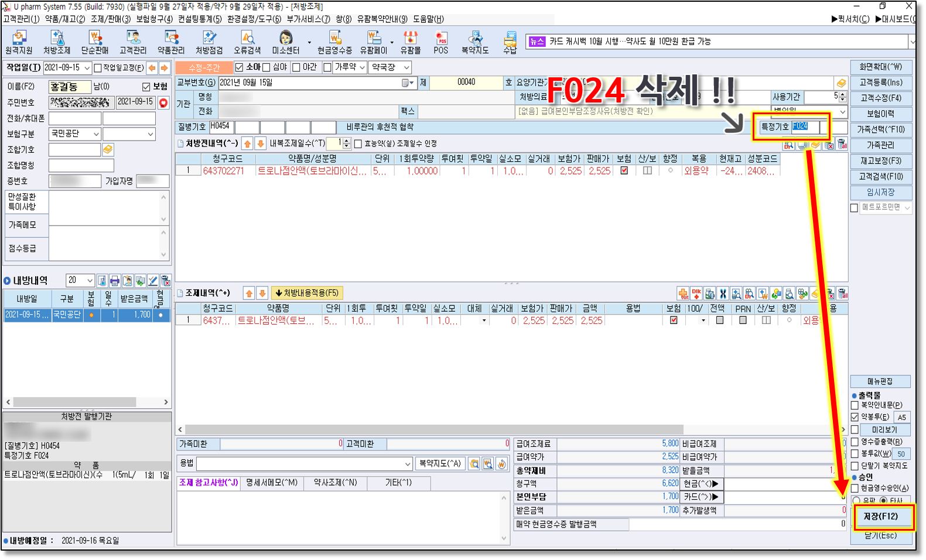This screenshot has width=926, height=560.
Task: Open the 복약지도 toolbar icon
Action: [474, 42]
